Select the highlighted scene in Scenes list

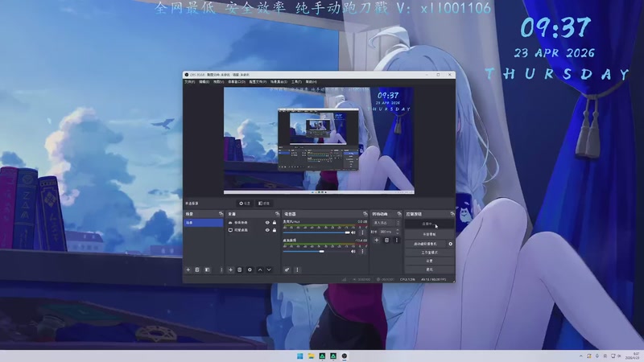(204, 223)
